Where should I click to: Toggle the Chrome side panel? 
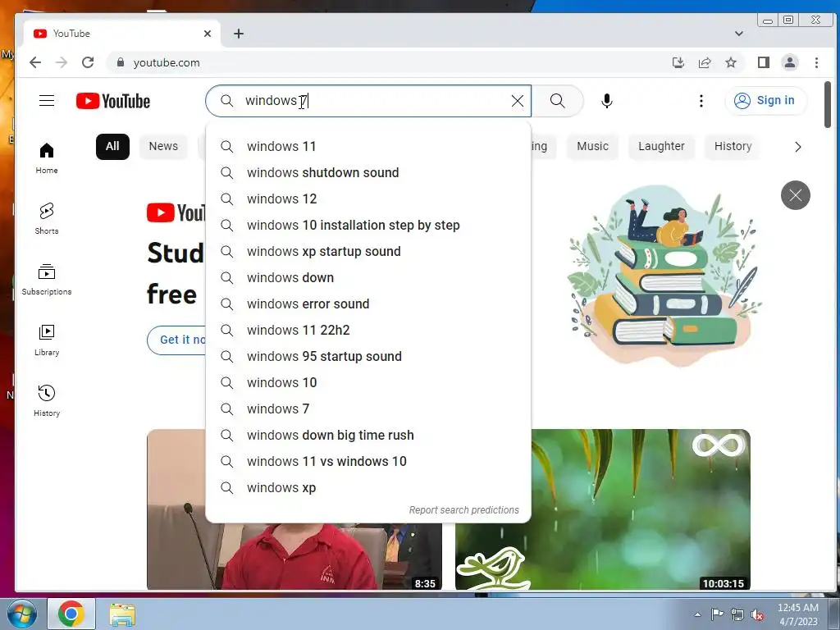tap(764, 62)
